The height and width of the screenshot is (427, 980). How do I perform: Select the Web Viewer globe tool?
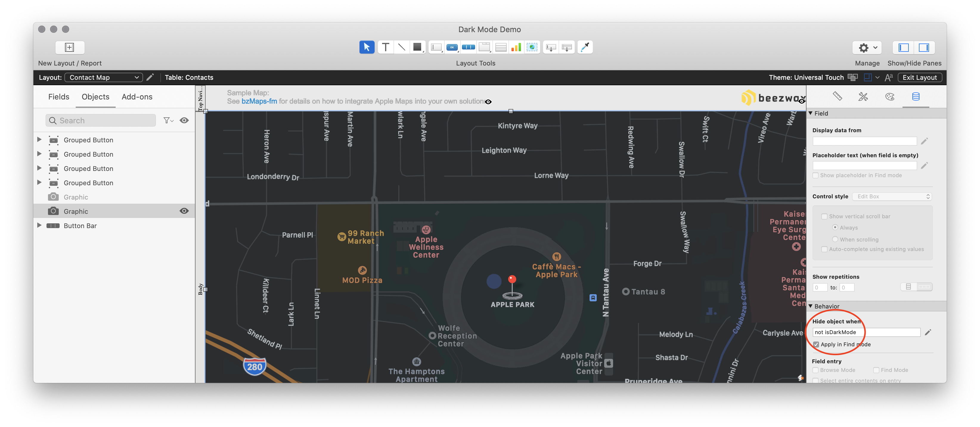pyautogui.click(x=532, y=47)
